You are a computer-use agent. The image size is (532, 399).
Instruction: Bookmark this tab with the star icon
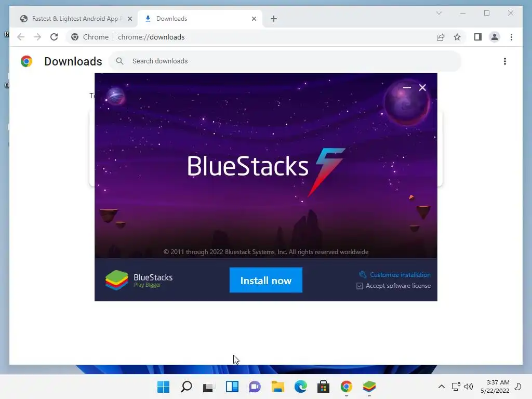pyautogui.click(x=457, y=37)
